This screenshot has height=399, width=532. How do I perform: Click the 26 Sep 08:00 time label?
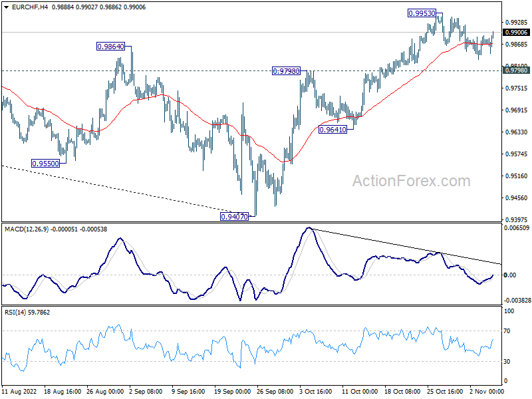(275, 391)
